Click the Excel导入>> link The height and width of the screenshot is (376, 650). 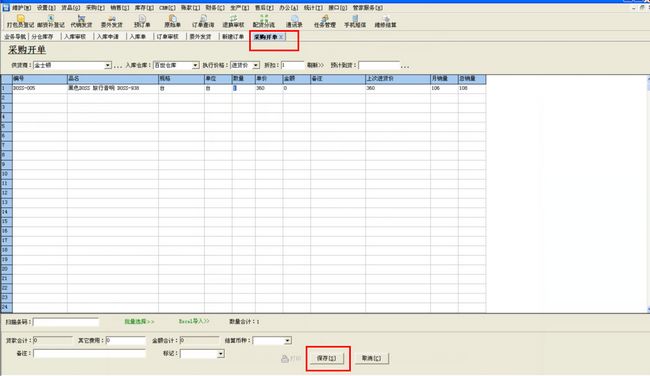pos(194,322)
